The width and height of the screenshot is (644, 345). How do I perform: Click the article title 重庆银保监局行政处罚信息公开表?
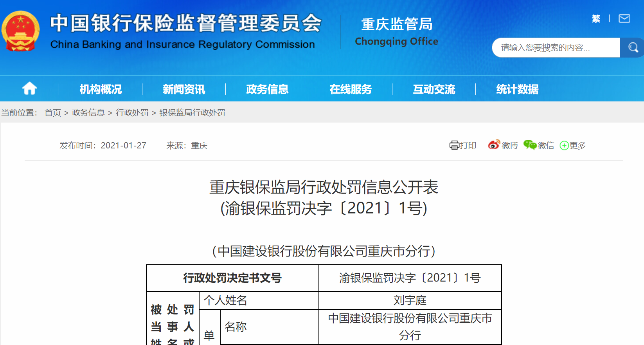click(324, 187)
